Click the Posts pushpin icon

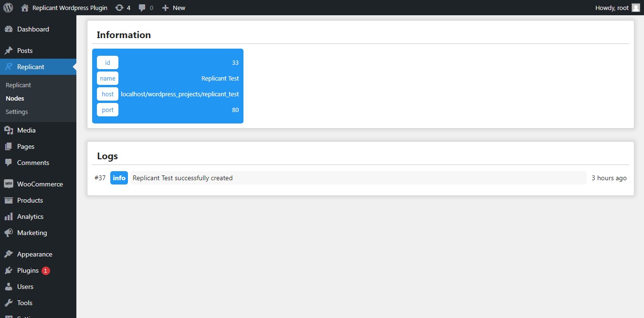(9, 51)
